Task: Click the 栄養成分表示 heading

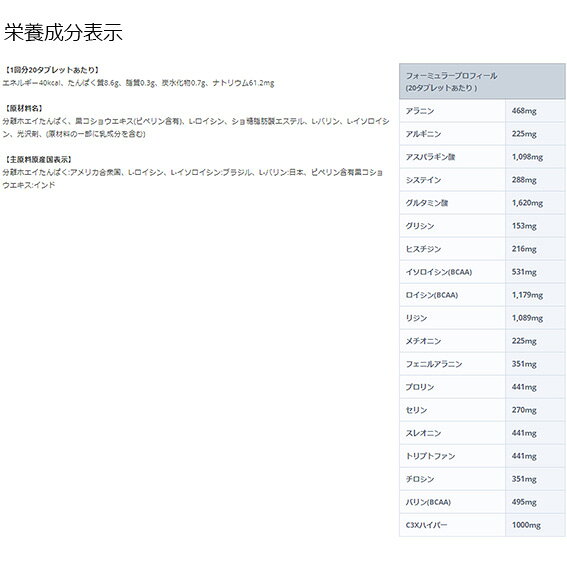Action: click(63, 33)
